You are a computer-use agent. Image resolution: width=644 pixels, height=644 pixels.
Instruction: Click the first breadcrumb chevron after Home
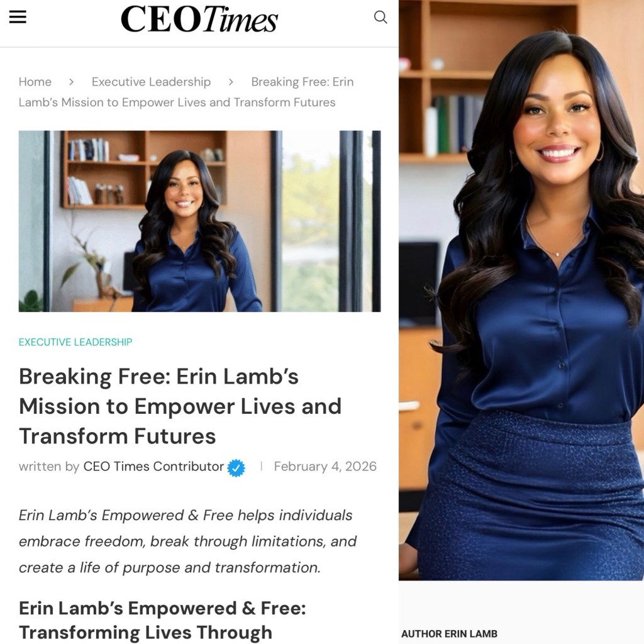tap(72, 82)
